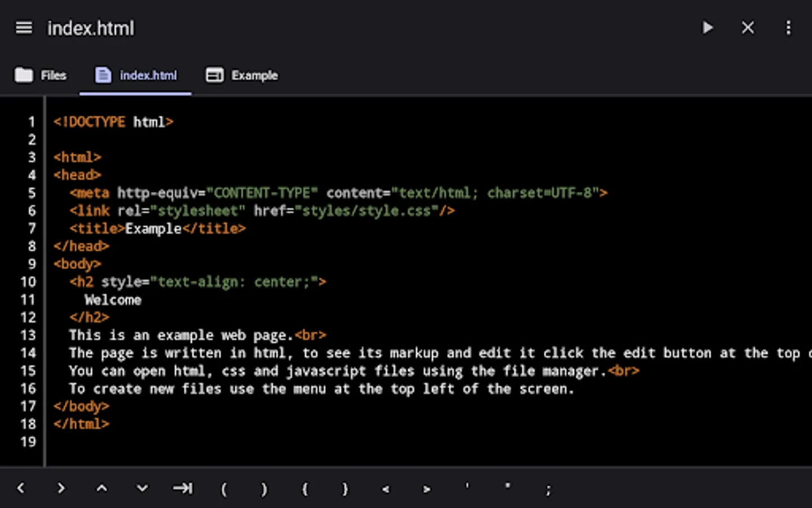The height and width of the screenshot is (508, 812).
Task: Close the current file with the X icon
Action: click(748, 28)
